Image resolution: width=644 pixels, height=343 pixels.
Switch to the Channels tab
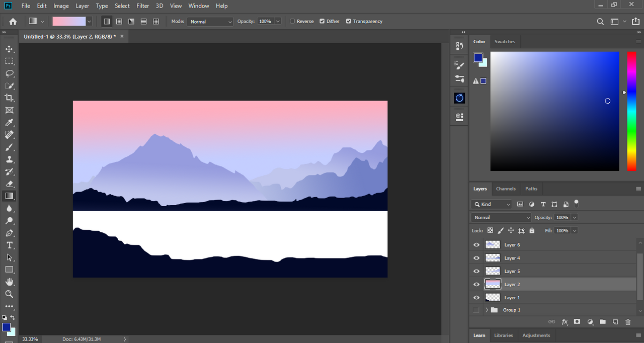coord(506,189)
